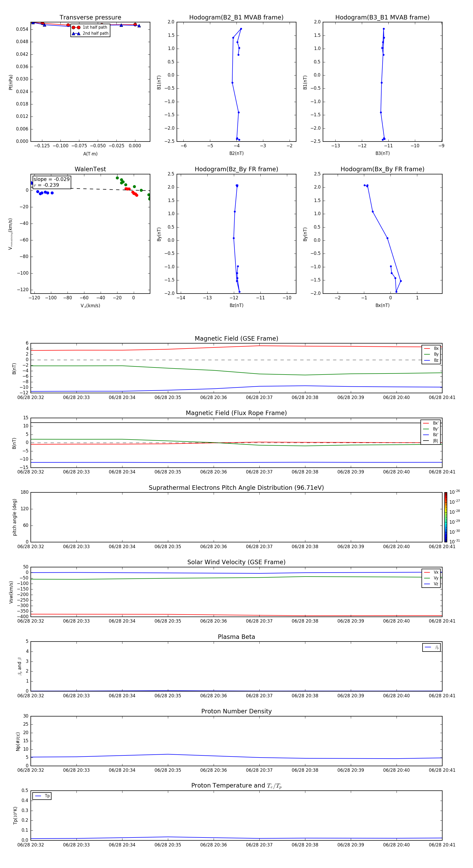473x868 pixels.
Task: Click the "Pt(nPa)" y-axis label
Action: [11, 82]
